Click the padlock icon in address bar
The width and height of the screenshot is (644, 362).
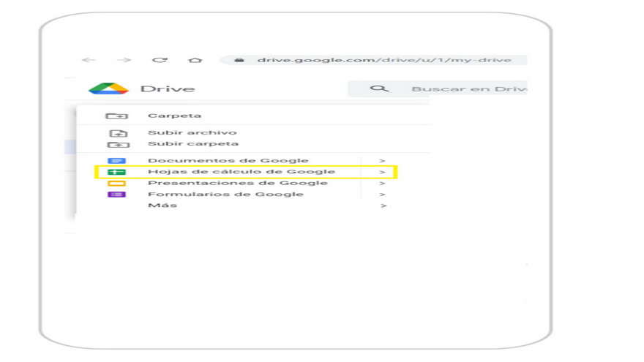click(239, 60)
